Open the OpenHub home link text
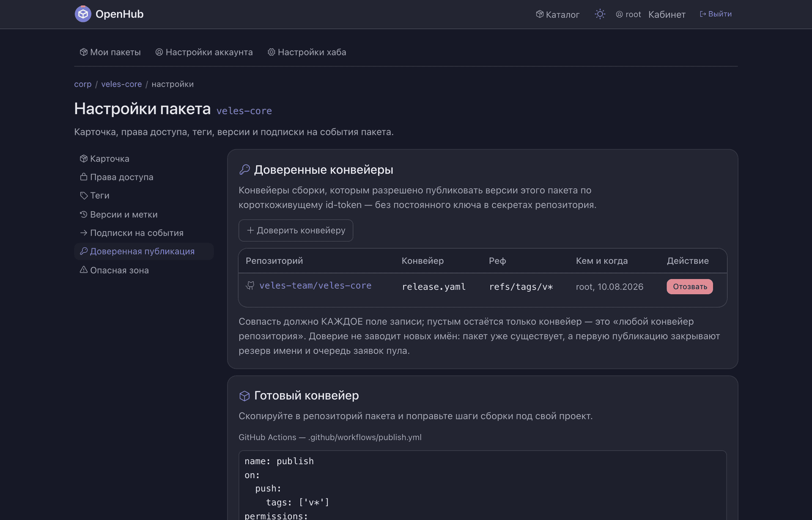The width and height of the screenshot is (812, 520). coord(119,14)
